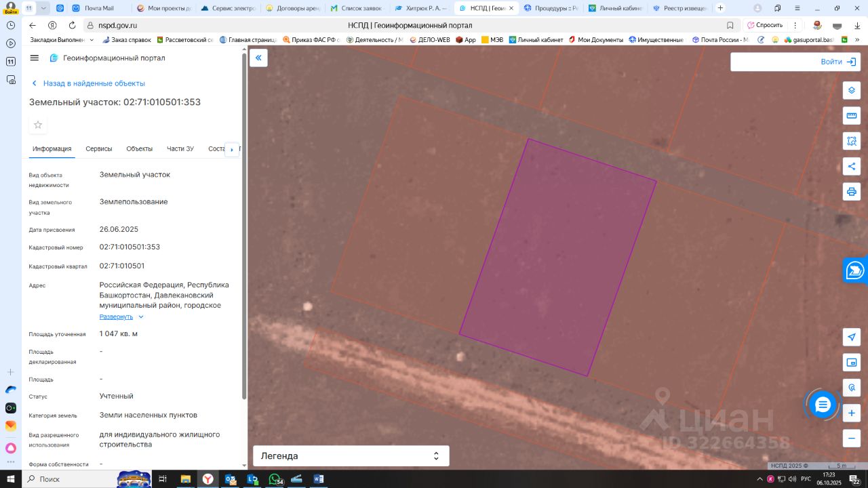Open the Приказ ФАС РФ bookmark

(311, 40)
